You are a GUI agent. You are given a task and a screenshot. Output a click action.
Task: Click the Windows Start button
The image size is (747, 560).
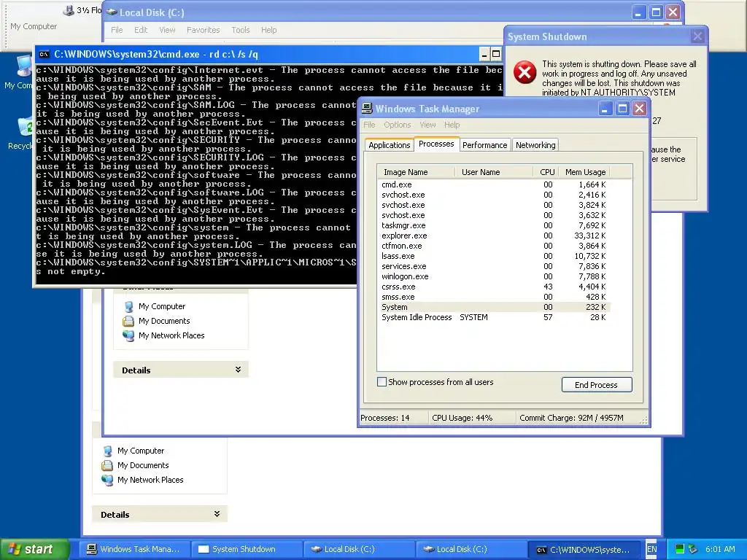[34, 549]
